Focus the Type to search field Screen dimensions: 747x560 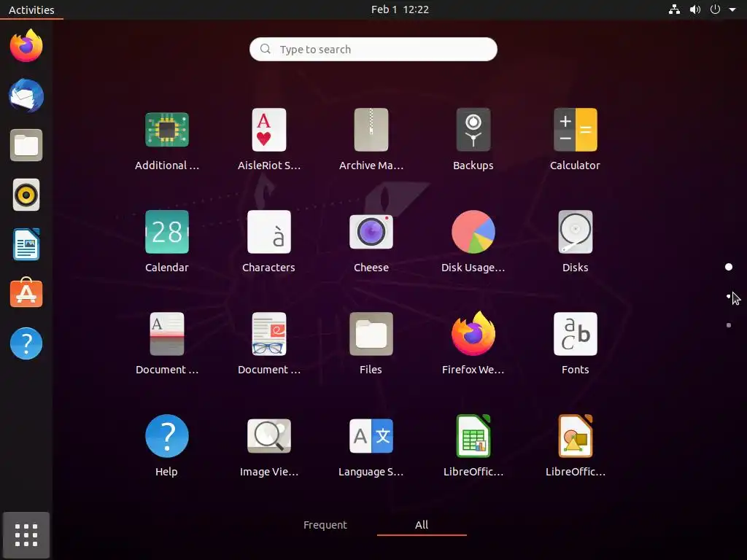(373, 49)
